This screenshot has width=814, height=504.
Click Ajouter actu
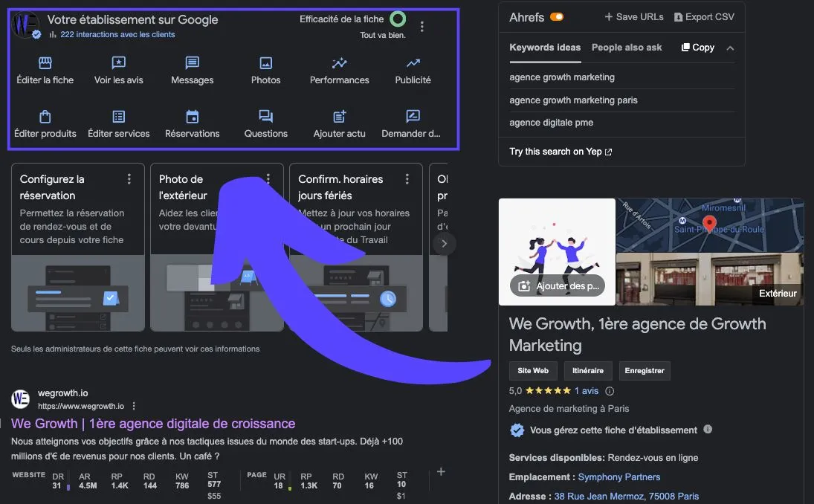point(340,125)
